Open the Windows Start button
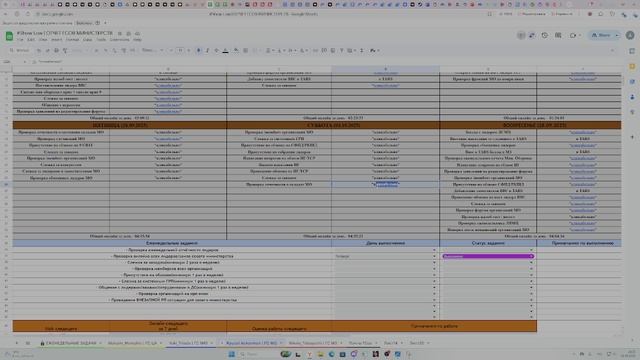 [x=231, y=354]
